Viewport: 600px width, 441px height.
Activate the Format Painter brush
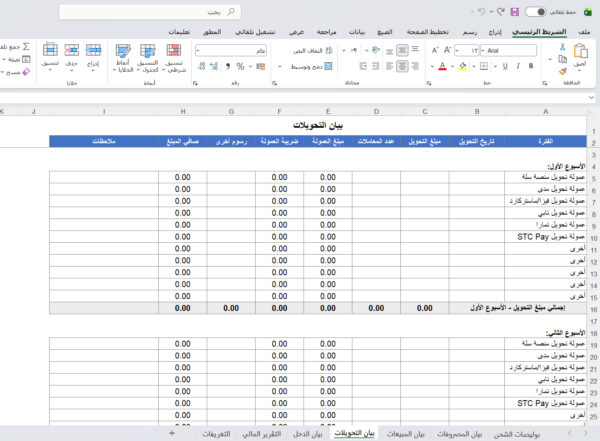click(x=562, y=71)
